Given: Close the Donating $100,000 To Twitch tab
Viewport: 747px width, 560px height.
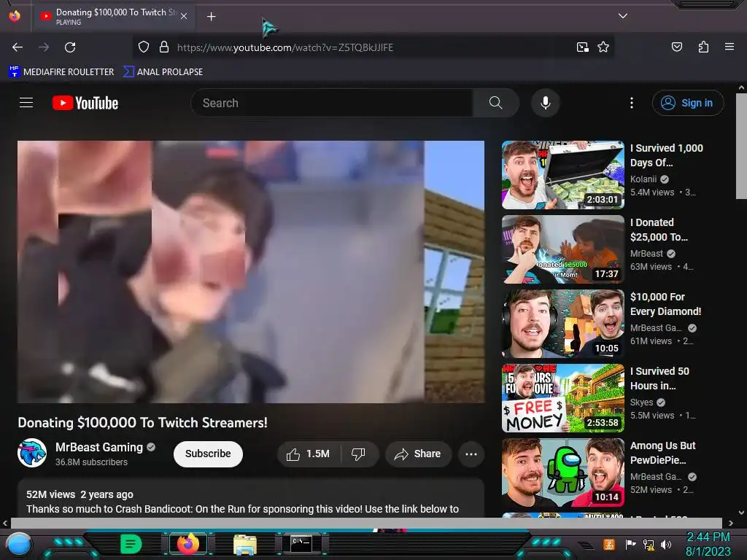Looking at the screenshot, I should (x=184, y=16).
